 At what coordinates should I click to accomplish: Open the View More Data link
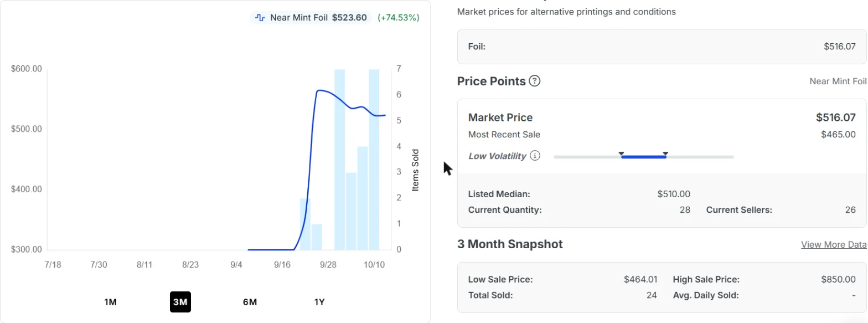point(834,244)
